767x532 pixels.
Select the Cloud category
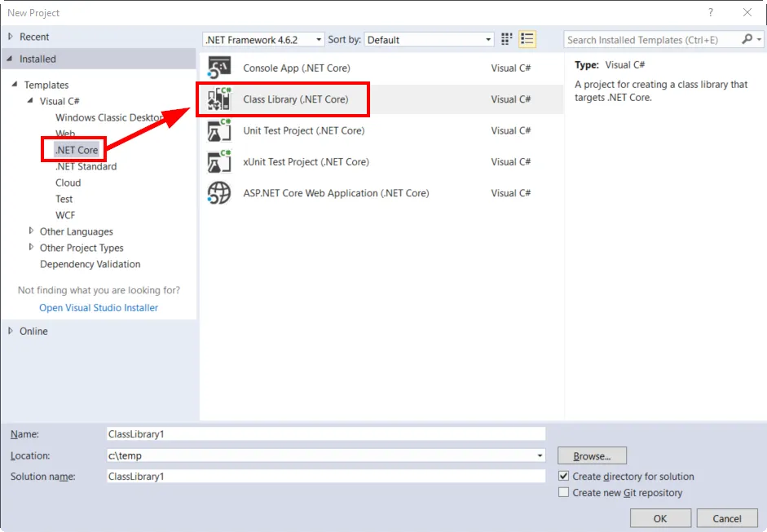(x=68, y=182)
